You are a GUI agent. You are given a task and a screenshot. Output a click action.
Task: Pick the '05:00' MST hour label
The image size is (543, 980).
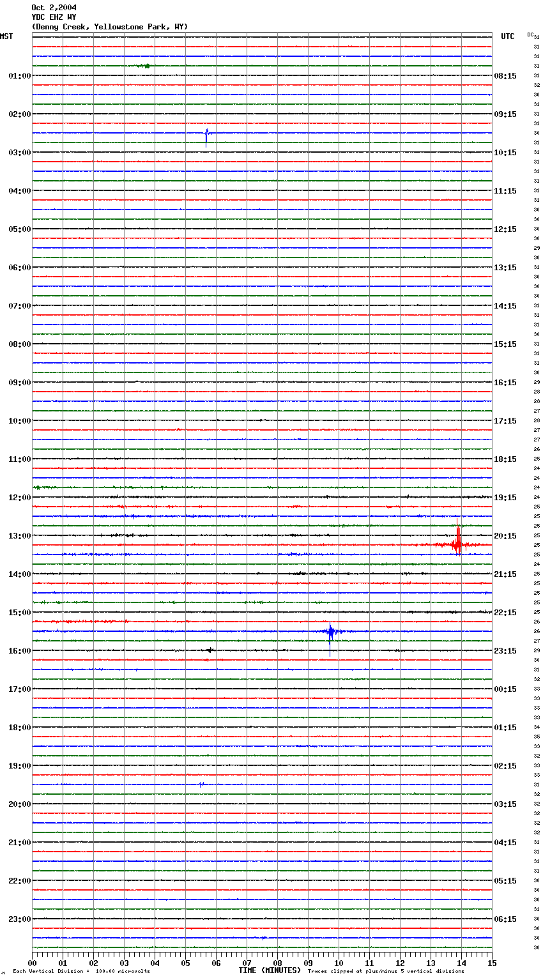click(19, 229)
